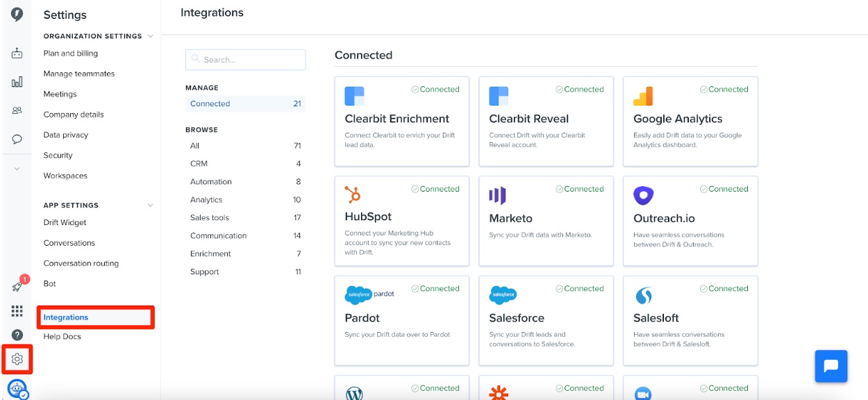Click the Drift logo in the left rail

click(x=17, y=14)
